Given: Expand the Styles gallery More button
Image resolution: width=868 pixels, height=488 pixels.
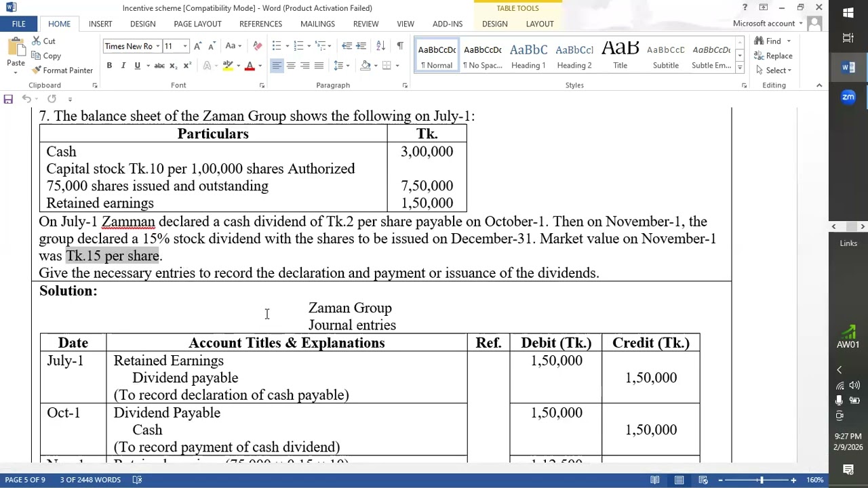Looking at the screenshot, I should tap(739, 68).
